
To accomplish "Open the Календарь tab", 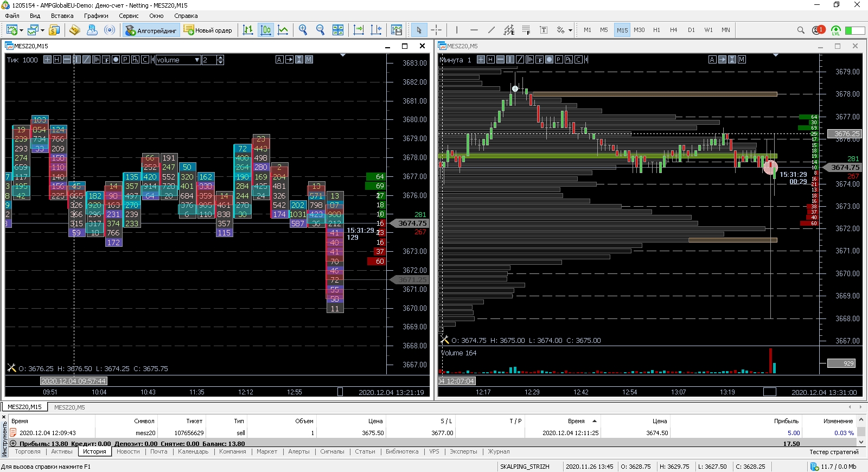I will [x=193, y=451].
